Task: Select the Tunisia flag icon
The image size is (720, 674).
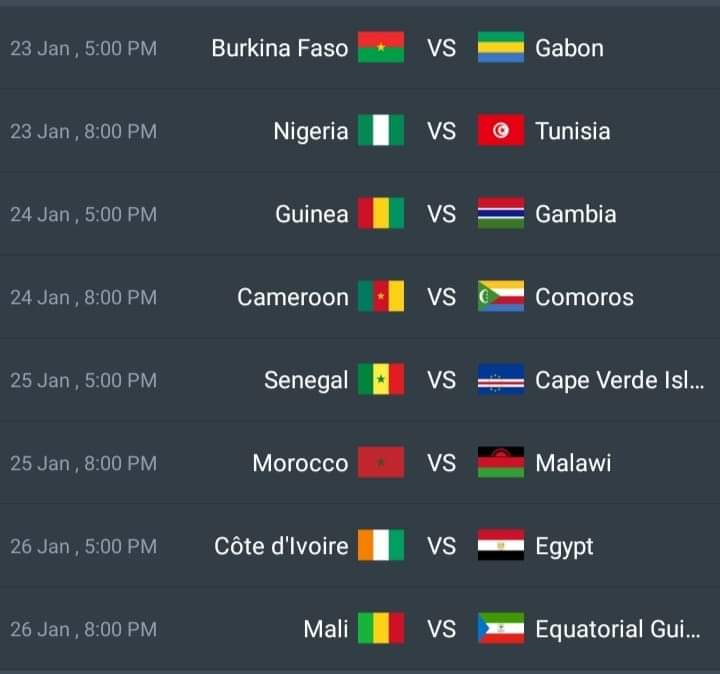Action: coord(501,130)
